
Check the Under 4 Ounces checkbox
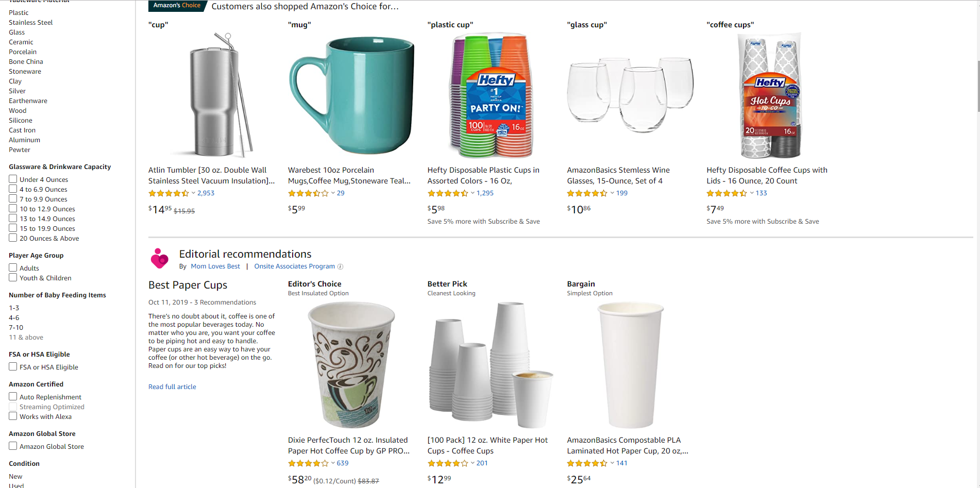click(x=13, y=179)
